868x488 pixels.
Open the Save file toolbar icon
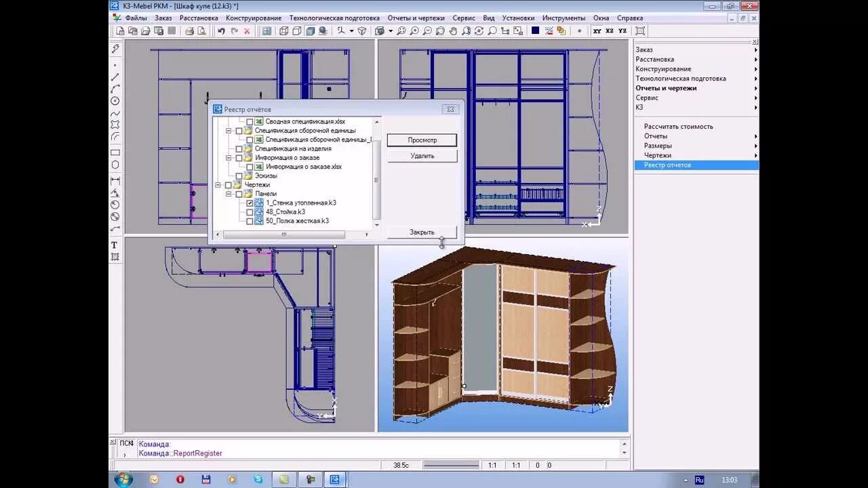[x=159, y=31]
